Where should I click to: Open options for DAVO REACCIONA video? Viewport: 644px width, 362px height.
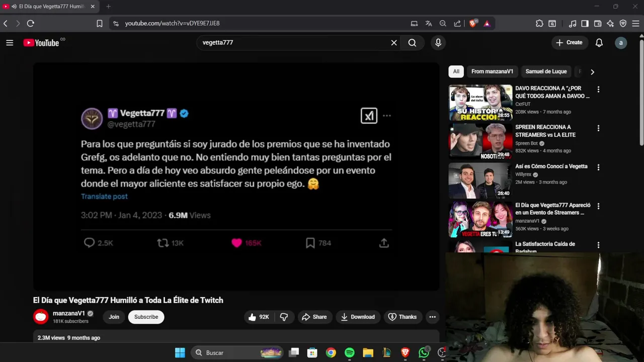pyautogui.click(x=598, y=89)
